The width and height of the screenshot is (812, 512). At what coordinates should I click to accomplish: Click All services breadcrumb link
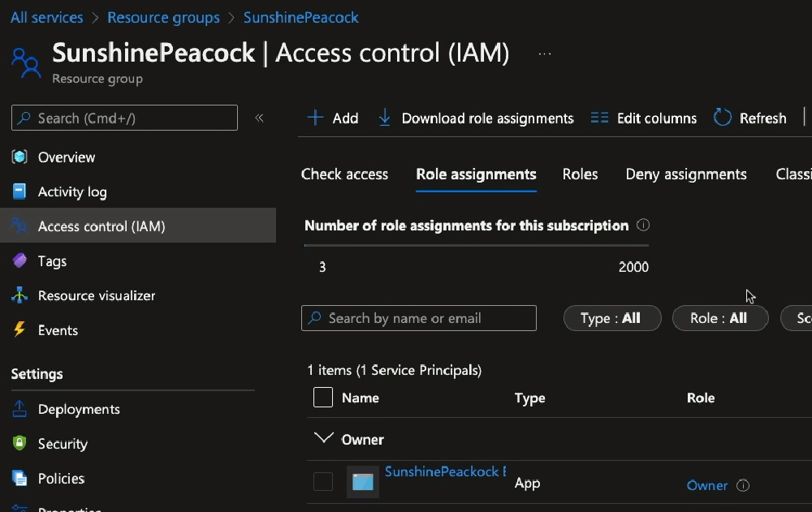[46, 17]
